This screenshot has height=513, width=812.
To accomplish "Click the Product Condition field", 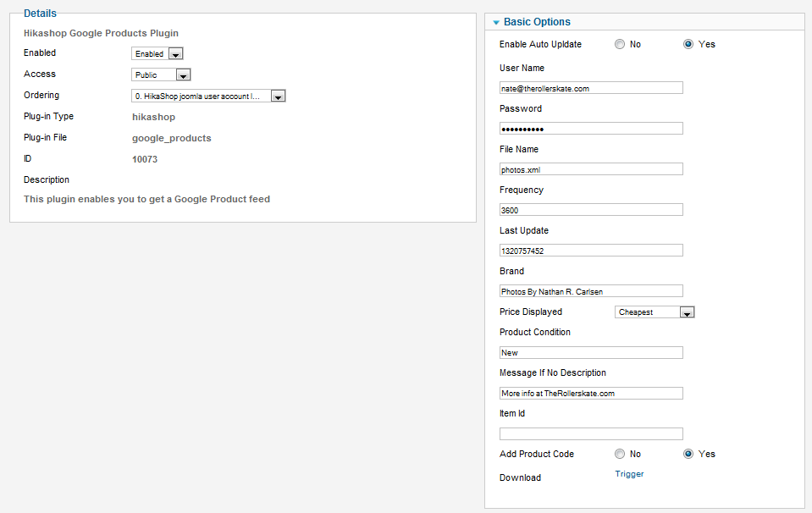I will coord(591,353).
